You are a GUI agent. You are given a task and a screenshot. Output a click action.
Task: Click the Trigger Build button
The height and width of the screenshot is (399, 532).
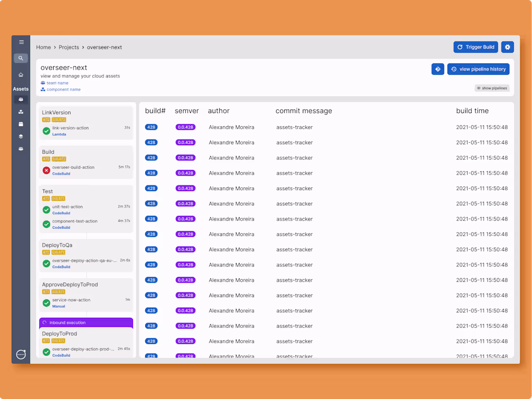pos(476,47)
